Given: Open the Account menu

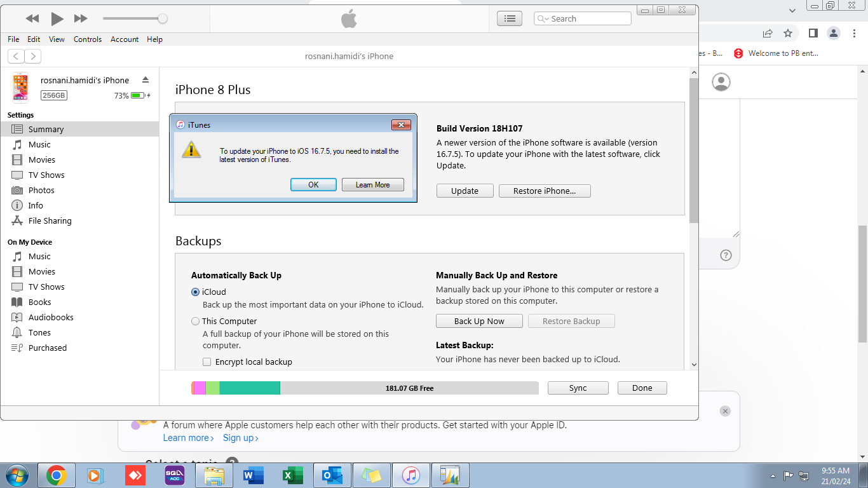Looking at the screenshot, I should [125, 39].
